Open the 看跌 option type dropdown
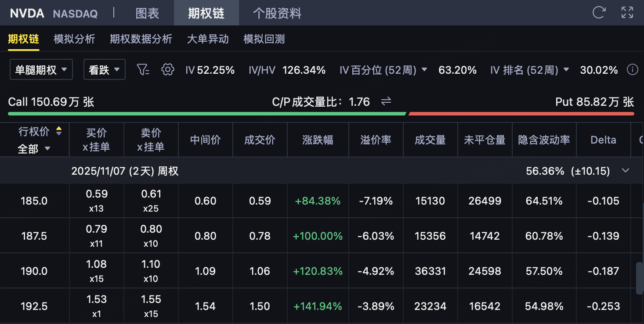The width and height of the screenshot is (644, 324). (x=105, y=69)
